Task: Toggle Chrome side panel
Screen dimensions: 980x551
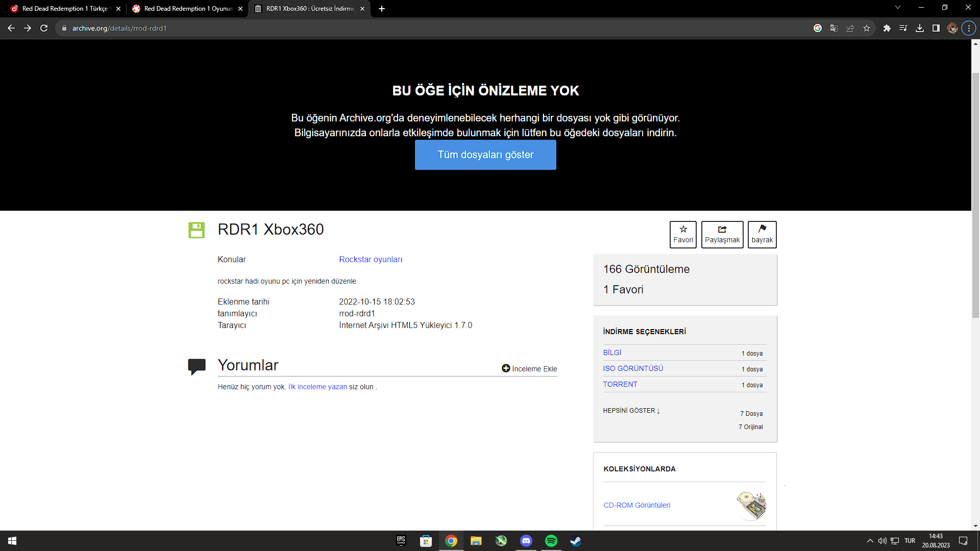Action: click(936, 28)
